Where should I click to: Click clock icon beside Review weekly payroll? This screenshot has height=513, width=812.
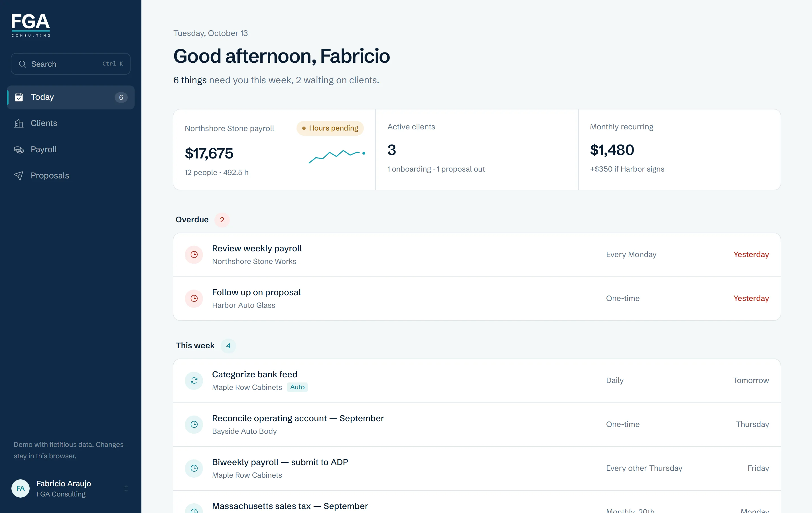(194, 255)
